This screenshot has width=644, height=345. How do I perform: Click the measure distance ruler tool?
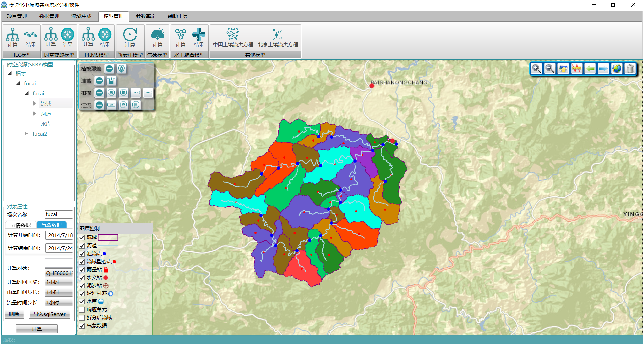click(x=577, y=69)
